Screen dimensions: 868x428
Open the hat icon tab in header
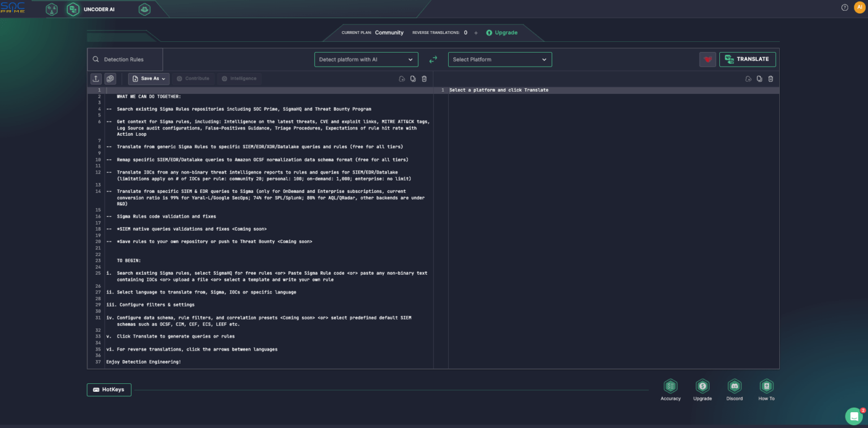145,10
